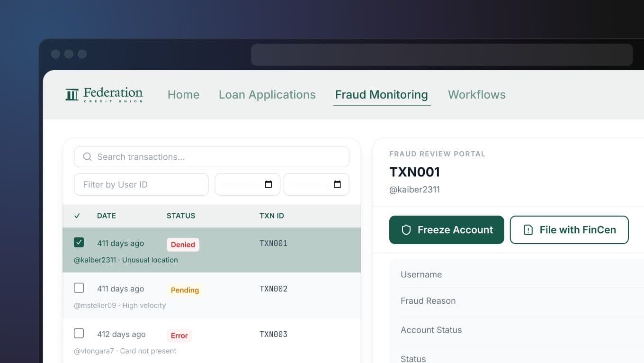The width and height of the screenshot is (644, 363).
Task: Click '@kaiber2311 · Unusual location' row detail
Action: [x=126, y=260]
